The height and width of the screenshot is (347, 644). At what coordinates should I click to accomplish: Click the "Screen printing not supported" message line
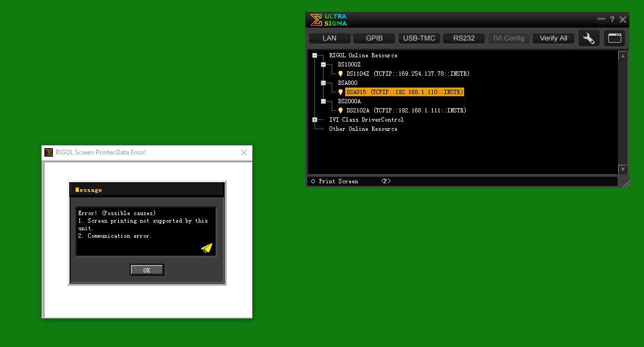point(143,225)
